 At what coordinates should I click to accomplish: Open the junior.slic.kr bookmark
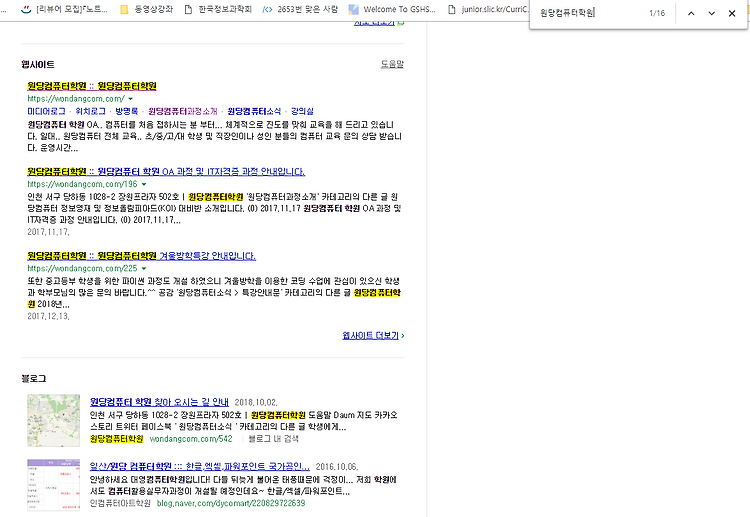[x=488, y=9]
